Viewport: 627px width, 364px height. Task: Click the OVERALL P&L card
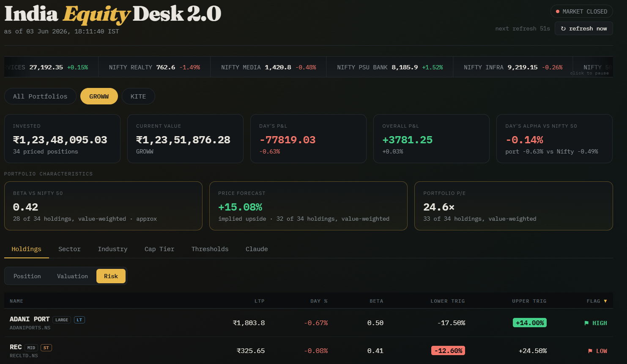pos(431,139)
